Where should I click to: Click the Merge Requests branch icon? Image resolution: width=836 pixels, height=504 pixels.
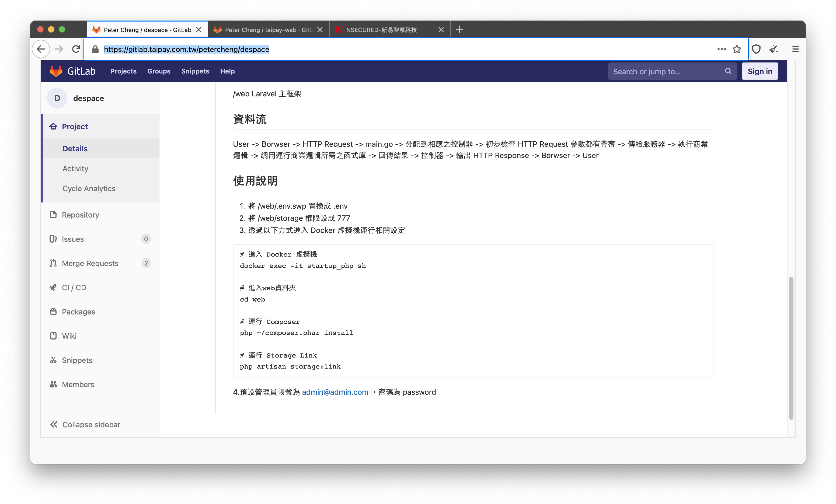click(x=53, y=263)
